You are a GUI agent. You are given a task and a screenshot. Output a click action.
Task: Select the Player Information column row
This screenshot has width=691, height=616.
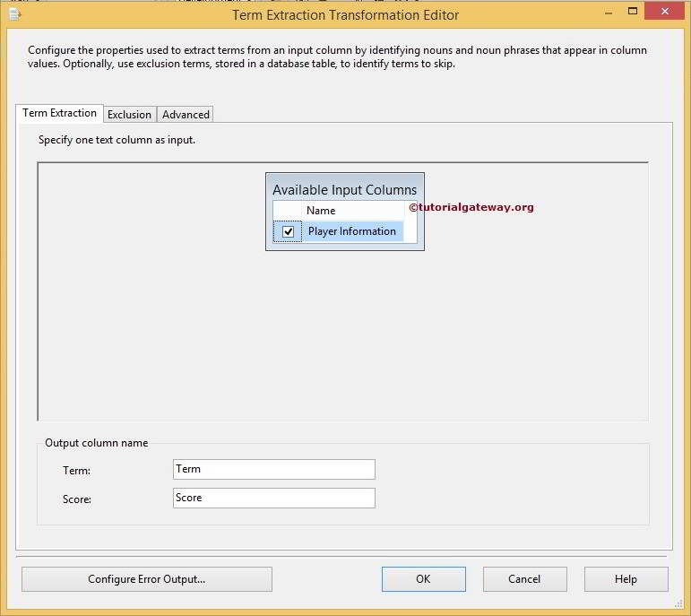coord(339,231)
